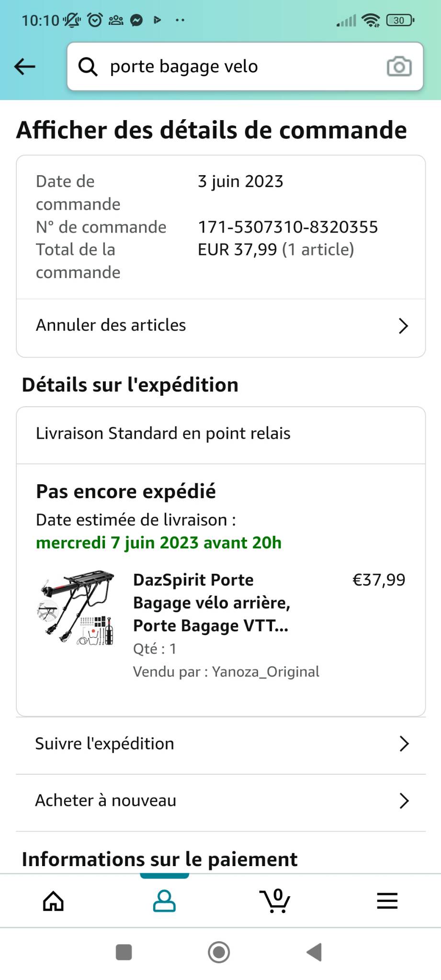Open camera visual search

point(399,67)
